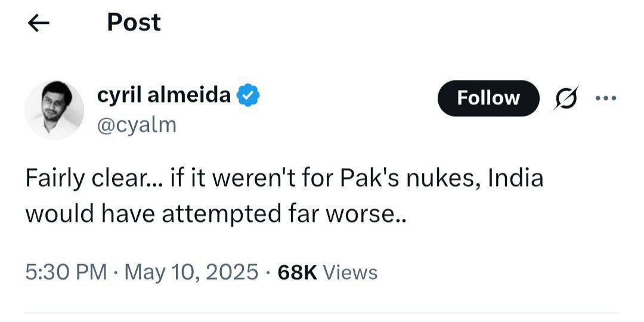View the 68K view count
The width and height of the screenshot is (644, 322).
tap(298, 273)
